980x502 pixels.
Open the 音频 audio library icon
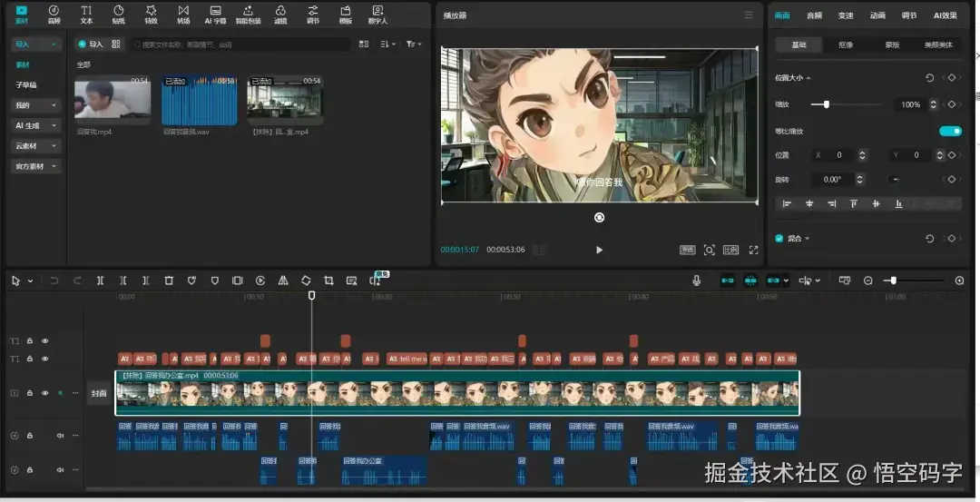pyautogui.click(x=54, y=15)
